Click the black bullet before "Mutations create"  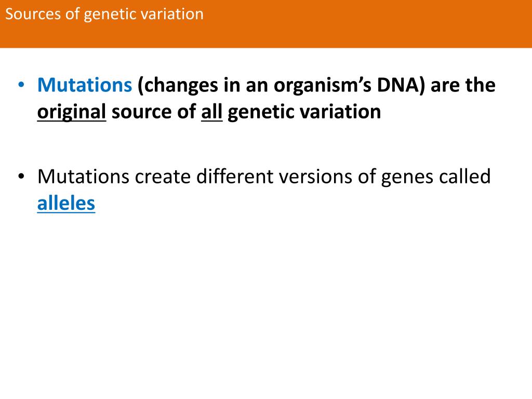pos(21,176)
